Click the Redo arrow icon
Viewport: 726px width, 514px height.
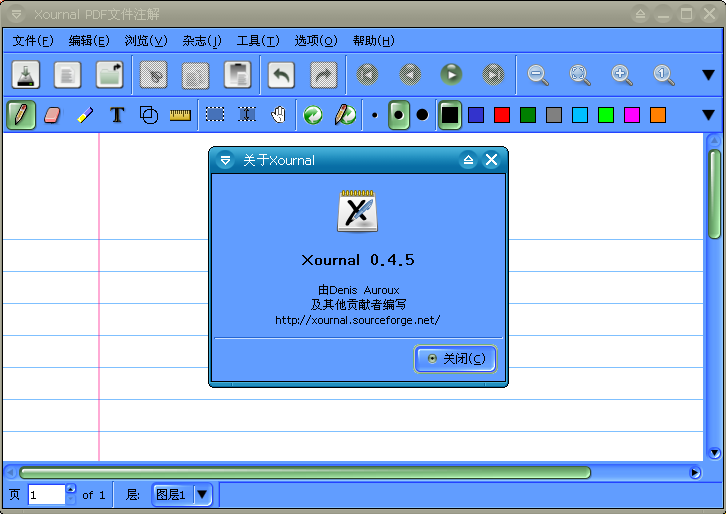tap(324, 75)
